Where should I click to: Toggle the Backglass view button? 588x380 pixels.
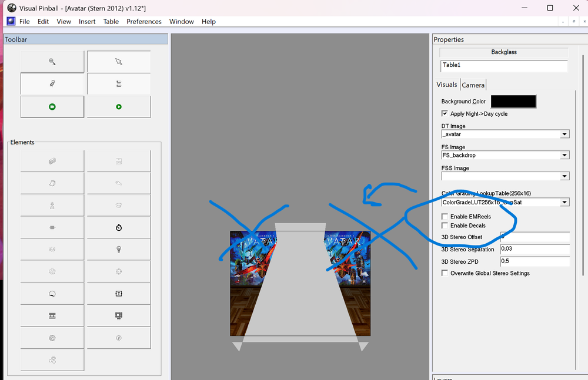pos(119,84)
